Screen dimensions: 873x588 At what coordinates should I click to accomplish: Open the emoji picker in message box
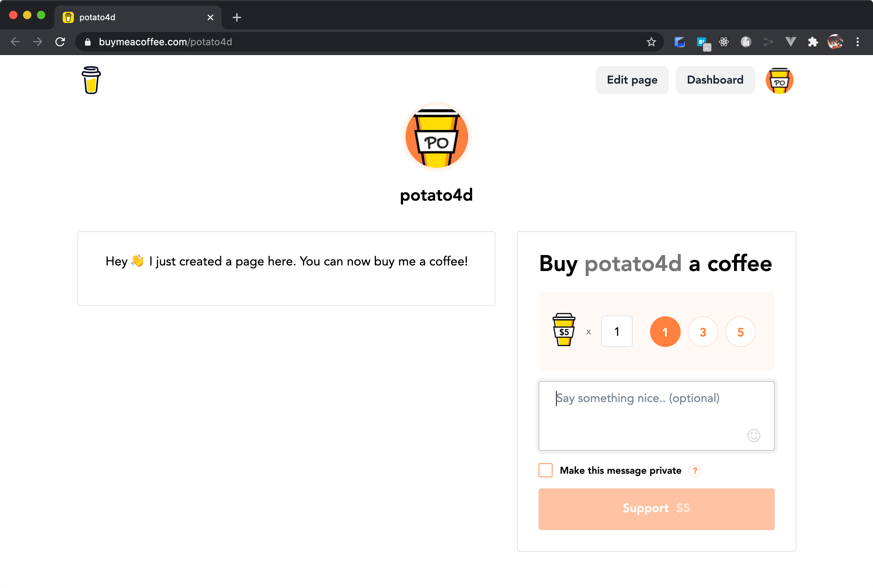(x=754, y=435)
